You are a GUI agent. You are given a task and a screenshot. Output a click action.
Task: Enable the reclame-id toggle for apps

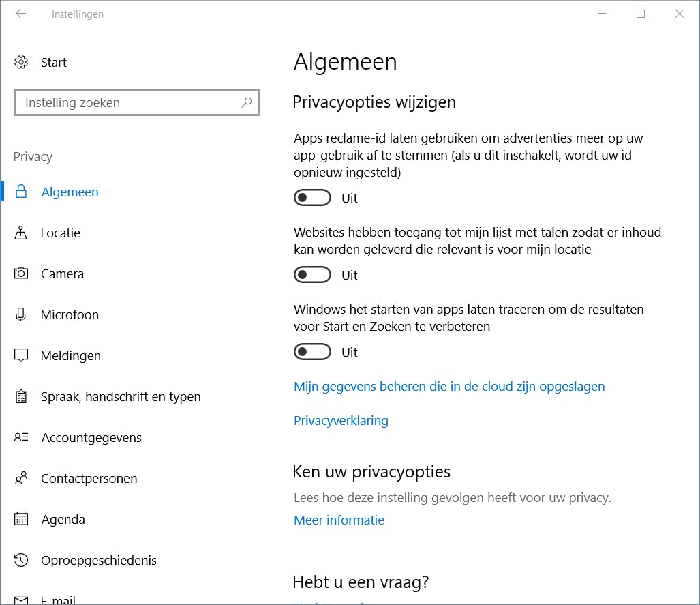pos(312,198)
